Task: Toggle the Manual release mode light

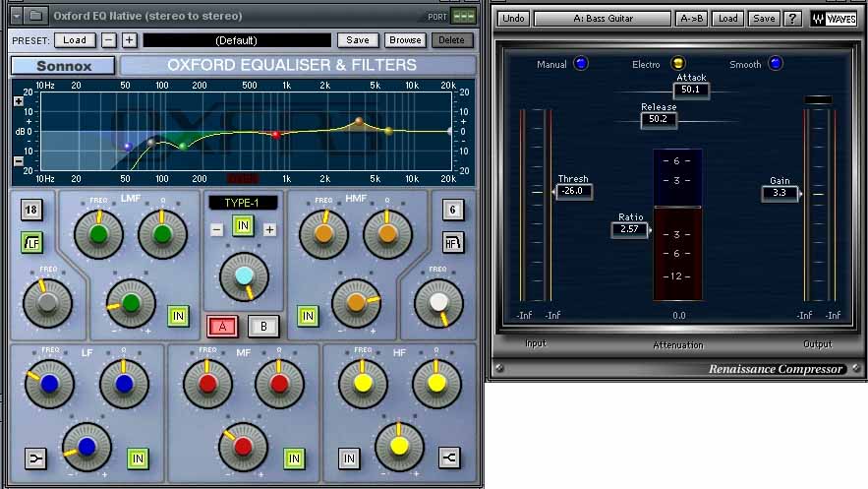Action: [581, 63]
